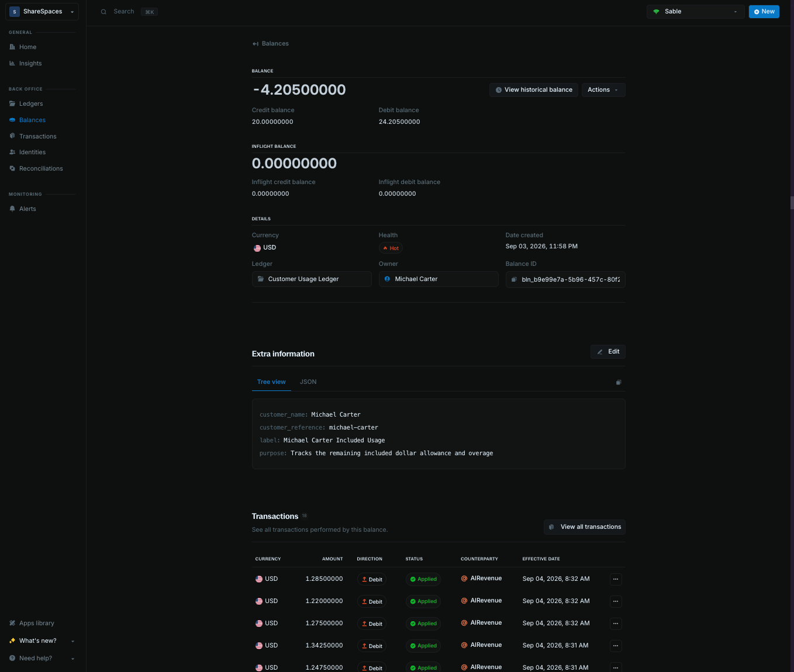Viewport: 794px width, 672px height.
Task: Click the EFFECTIVE DATE column header
Action: pyautogui.click(x=541, y=559)
